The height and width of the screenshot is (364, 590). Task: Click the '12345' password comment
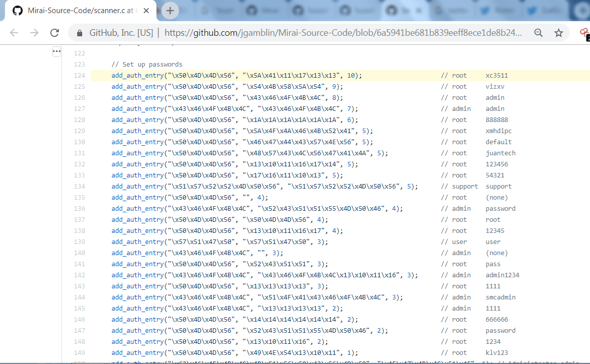[x=495, y=231]
